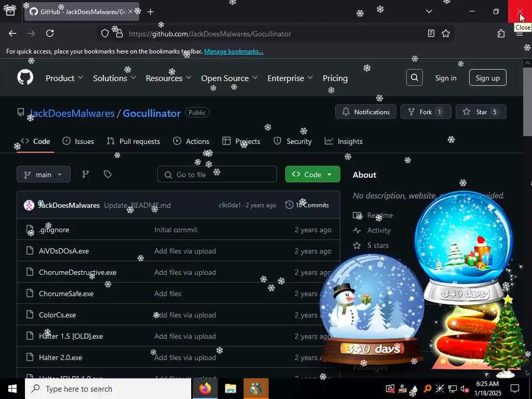The width and height of the screenshot is (532, 399).
Task: Expand the Enterprise menu
Action: (290, 78)
